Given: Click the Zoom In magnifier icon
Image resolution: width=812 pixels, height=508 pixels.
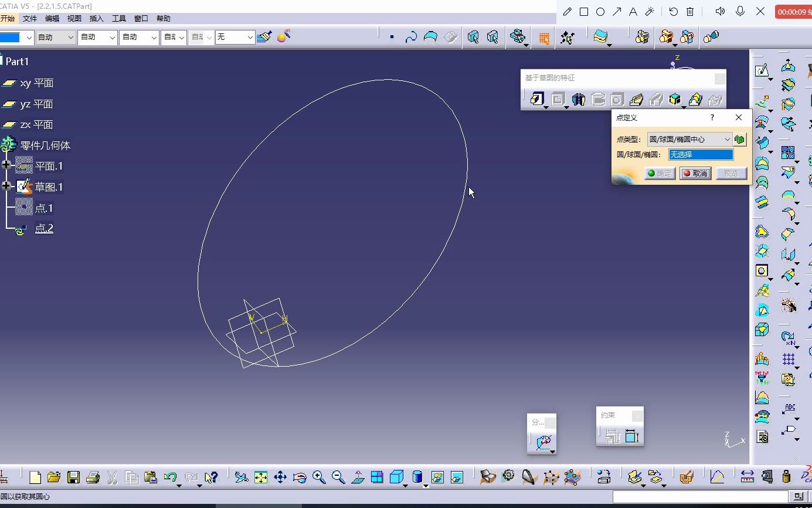Looking at the screenshot, I should pyautogui.click(x=319, y=477).
